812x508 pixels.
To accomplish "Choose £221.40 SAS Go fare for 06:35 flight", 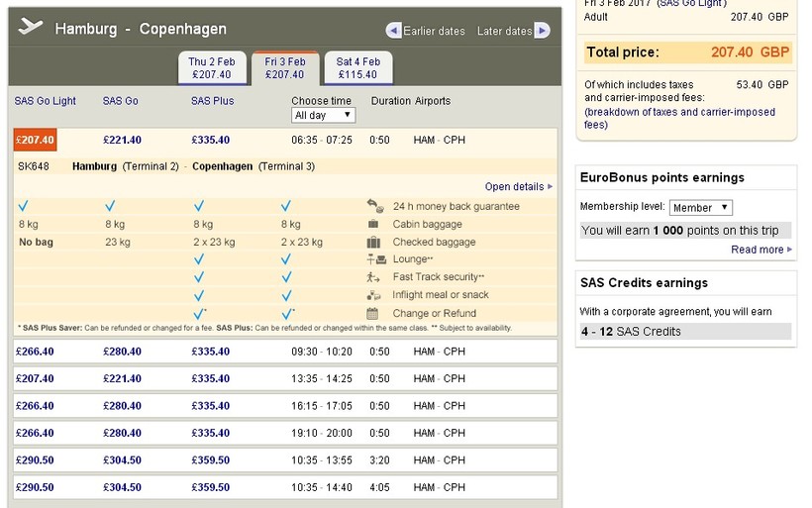I will click(x=122, y=140).
